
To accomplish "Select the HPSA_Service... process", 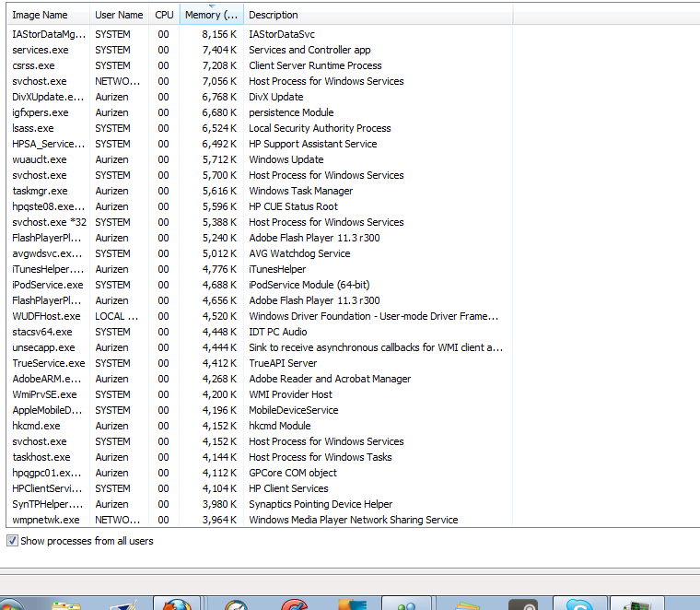I will (x=260, y=144).
